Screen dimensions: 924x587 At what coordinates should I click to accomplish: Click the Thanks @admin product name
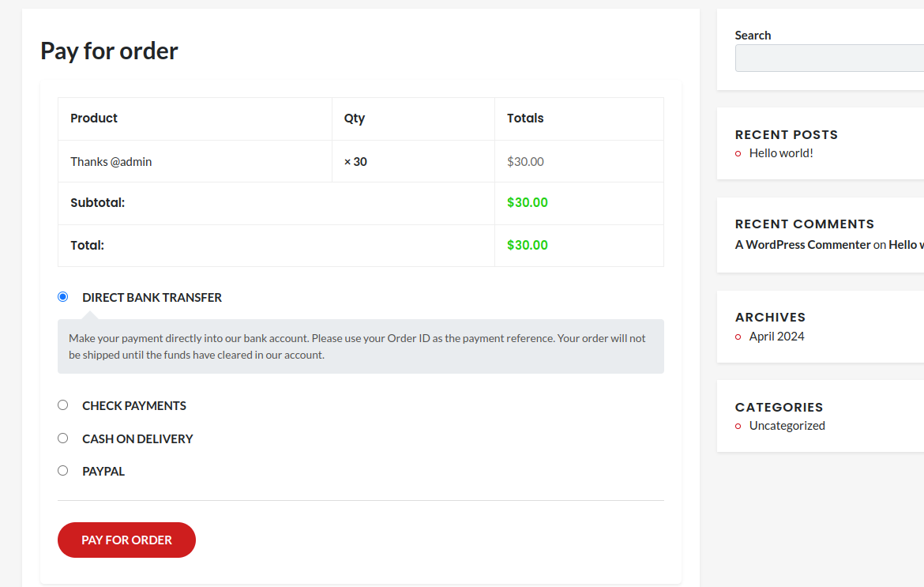111,162
